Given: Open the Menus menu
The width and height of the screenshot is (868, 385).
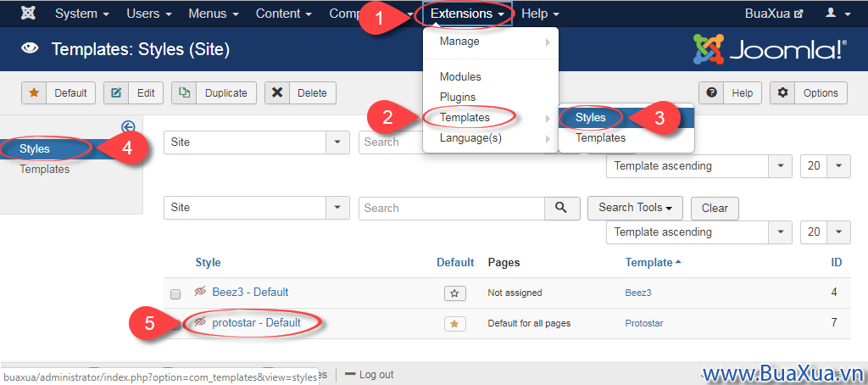Looking at the screenshot, I should [214, 14].
